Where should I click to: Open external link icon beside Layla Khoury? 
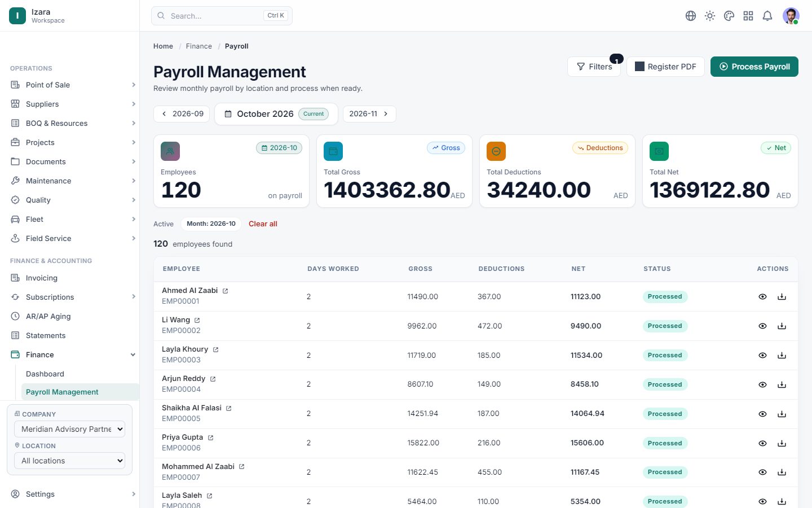[215, 350]
